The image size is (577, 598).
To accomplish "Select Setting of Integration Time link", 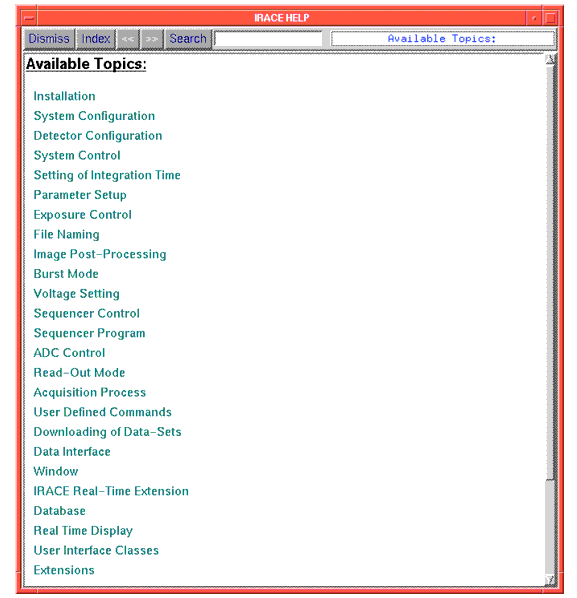I will (107, 175).
